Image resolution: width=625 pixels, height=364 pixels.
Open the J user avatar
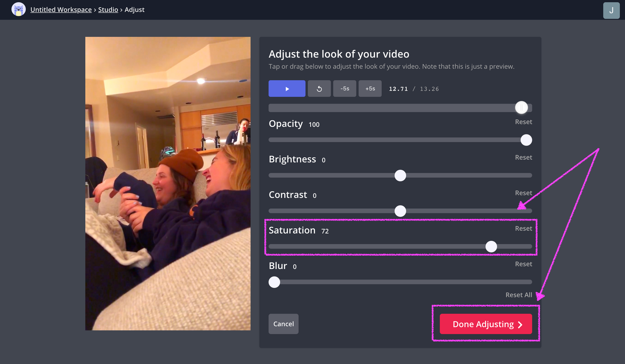(x=611, y=10)
